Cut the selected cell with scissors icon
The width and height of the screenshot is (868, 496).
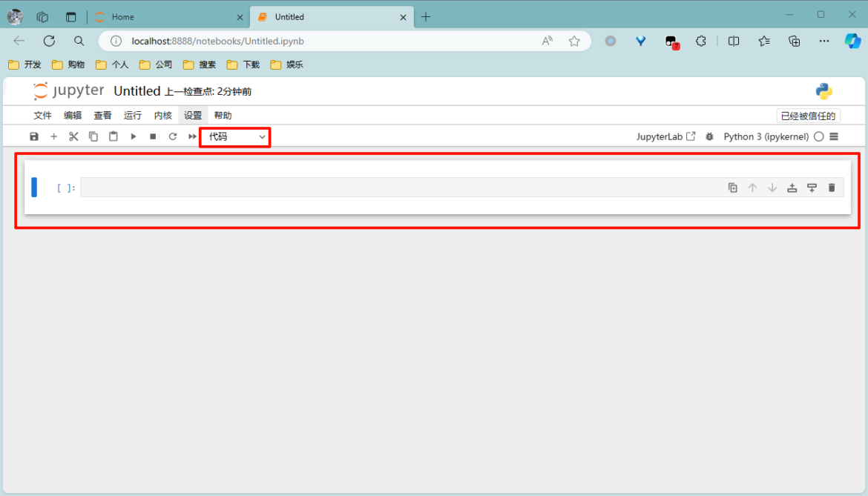point(73,136)
